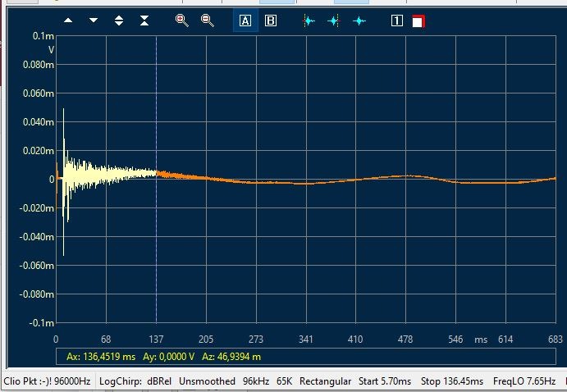Click the 273 time axis label

[256, 340]
